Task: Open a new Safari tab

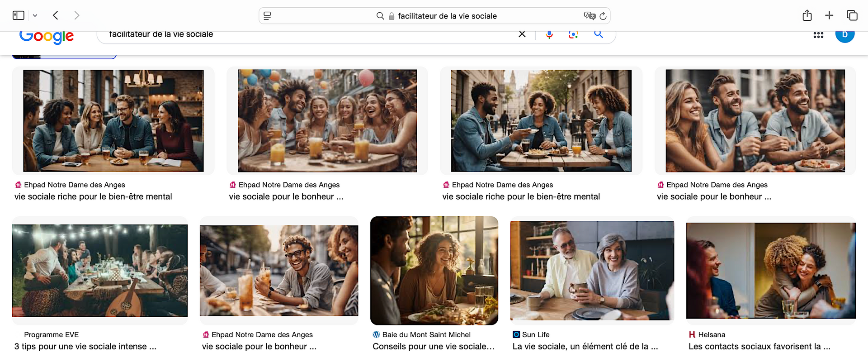Action: [829, 15]
